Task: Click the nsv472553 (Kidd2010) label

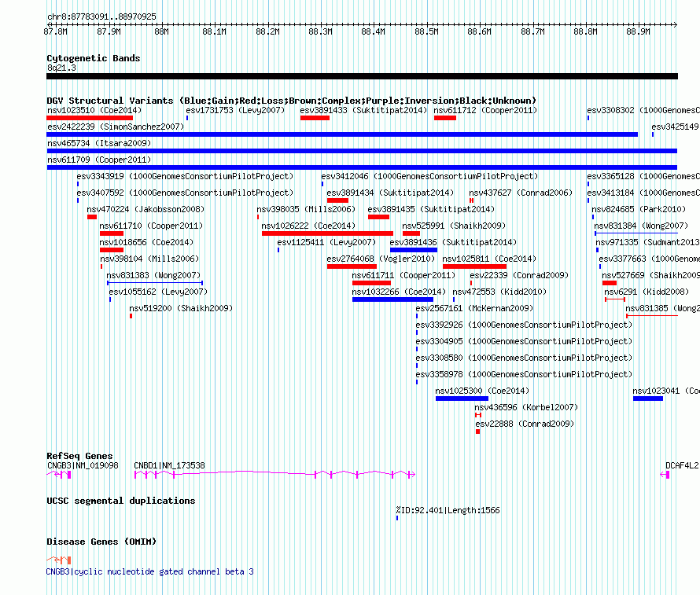Action: point(500,292)
